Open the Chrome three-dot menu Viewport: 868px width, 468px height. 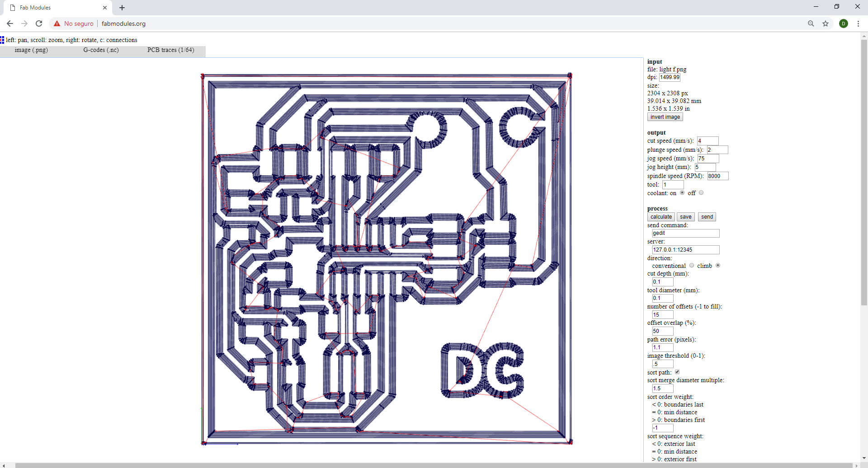pyautogui.click(x=858, y=23)
